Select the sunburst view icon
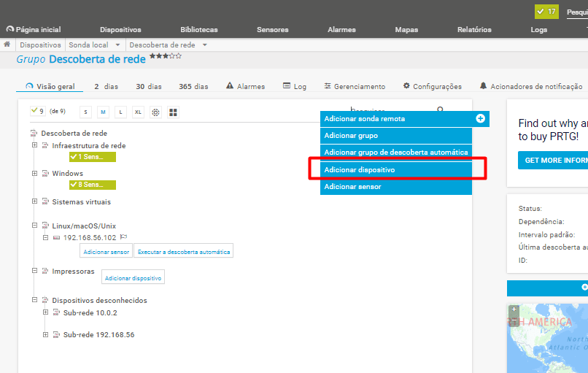This screenshot has width=588, height=373. click(155, 112)
